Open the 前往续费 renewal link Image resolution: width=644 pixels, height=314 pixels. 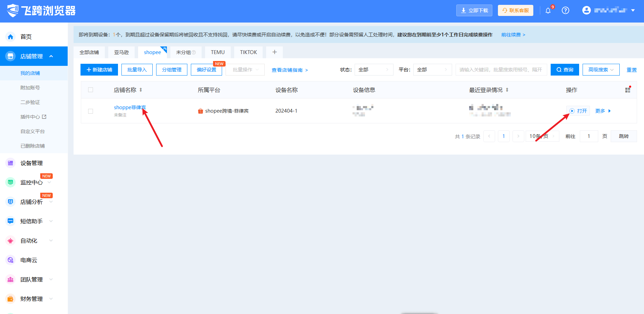[513, 35]
